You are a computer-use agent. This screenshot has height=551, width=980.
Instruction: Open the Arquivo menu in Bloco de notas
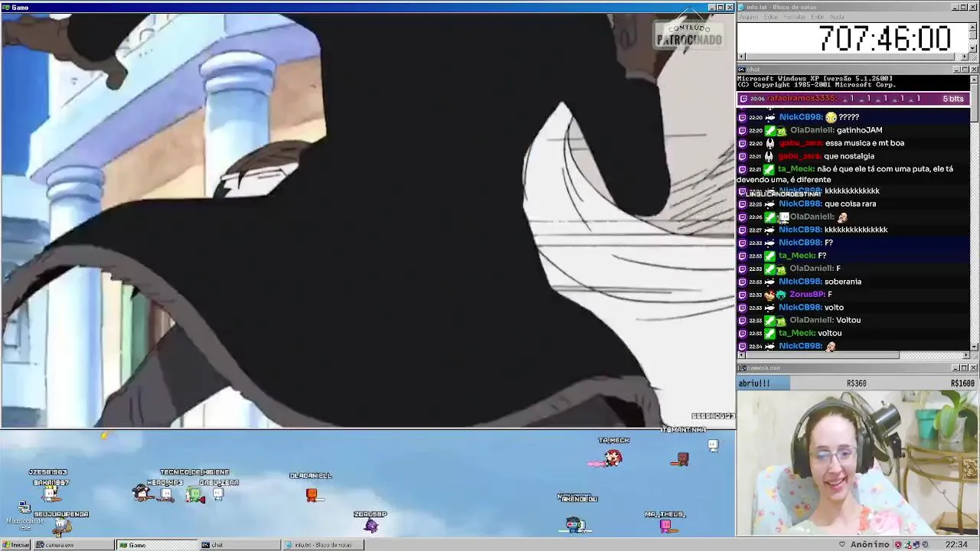748,17
